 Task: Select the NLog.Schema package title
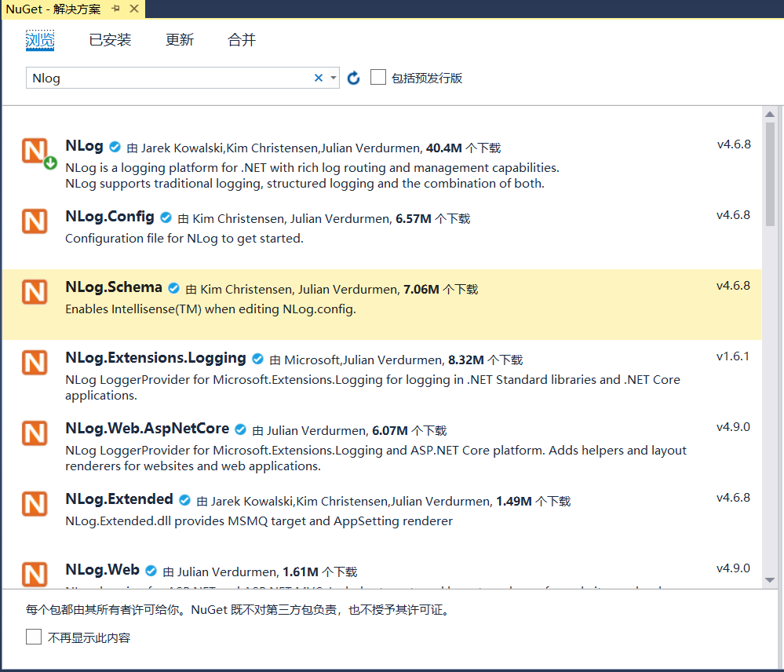click(114, 287)
